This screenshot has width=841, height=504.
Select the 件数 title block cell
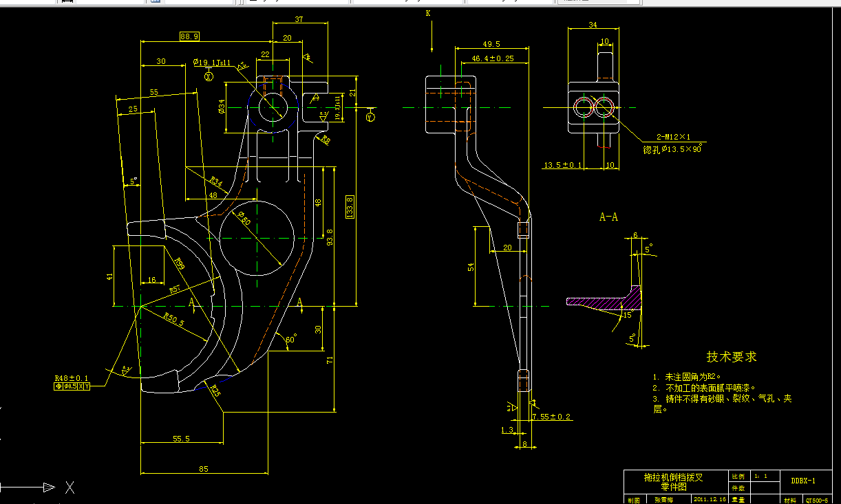point(738,487)
